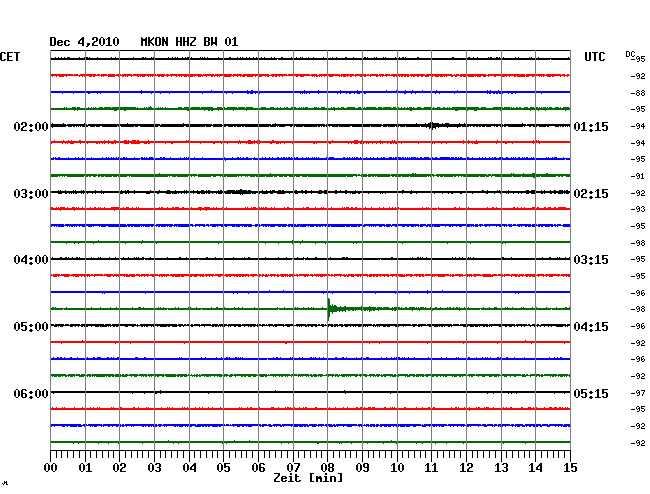Click minute axis label "13"

pos(501,467)
